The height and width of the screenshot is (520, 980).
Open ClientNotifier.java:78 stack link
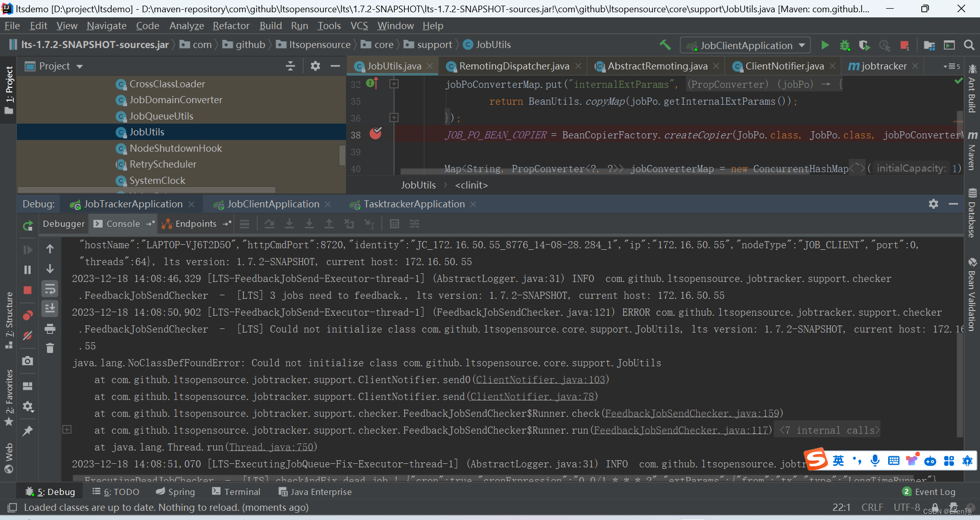(532, 396)
